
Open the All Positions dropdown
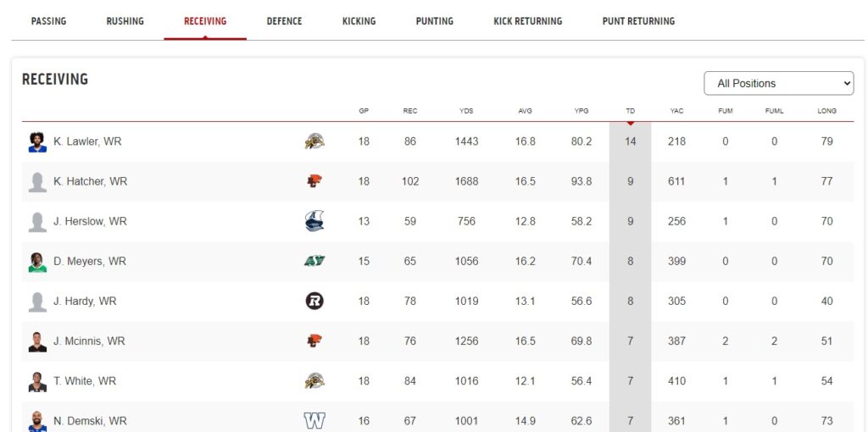click(x=778, y=83)
